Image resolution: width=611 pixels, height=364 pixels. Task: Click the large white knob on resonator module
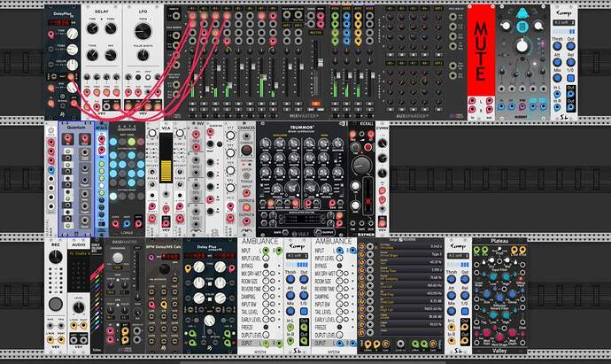tap(522, 46)
